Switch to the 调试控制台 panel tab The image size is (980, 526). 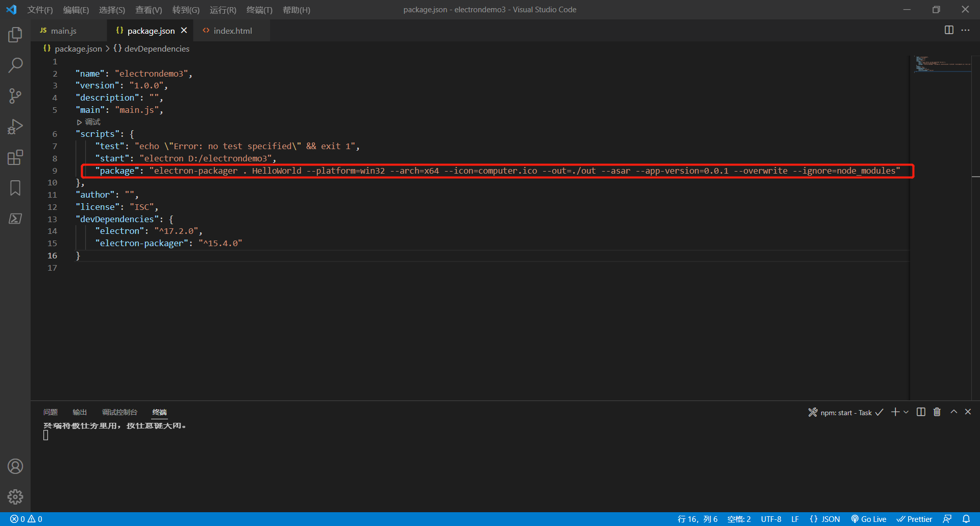click(119, 412)
